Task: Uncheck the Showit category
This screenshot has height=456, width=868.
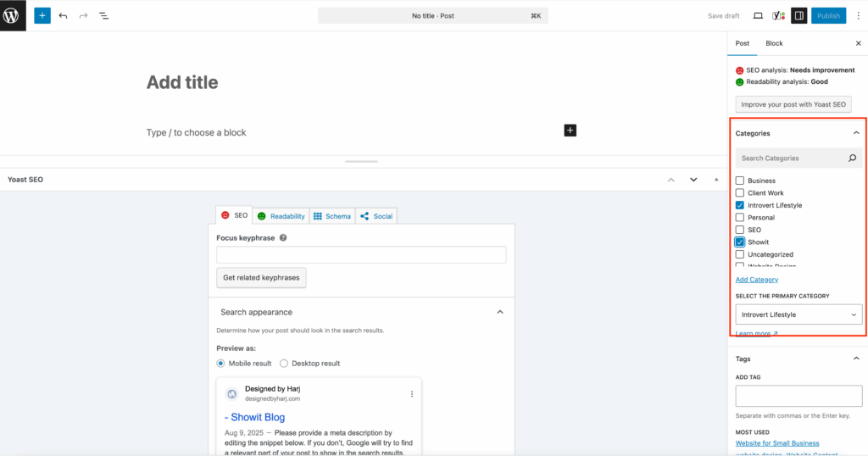Action: tap(739, 242)
